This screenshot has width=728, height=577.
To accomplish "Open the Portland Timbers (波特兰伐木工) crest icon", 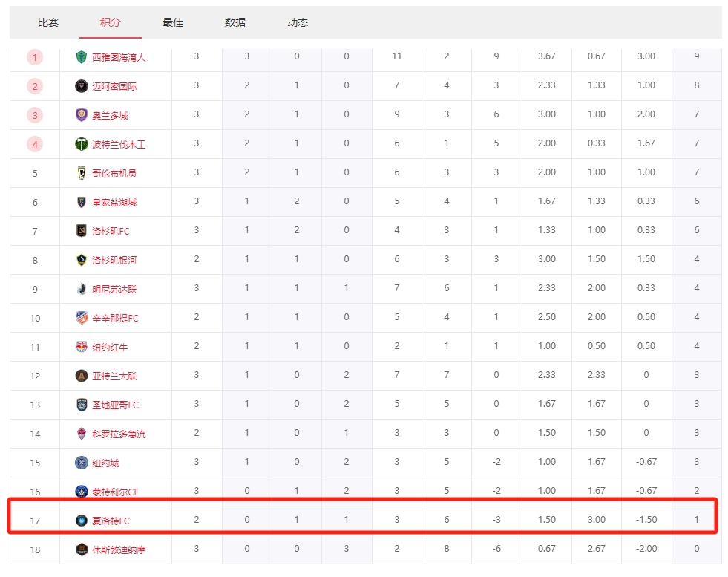I will [x=82, y=144].
